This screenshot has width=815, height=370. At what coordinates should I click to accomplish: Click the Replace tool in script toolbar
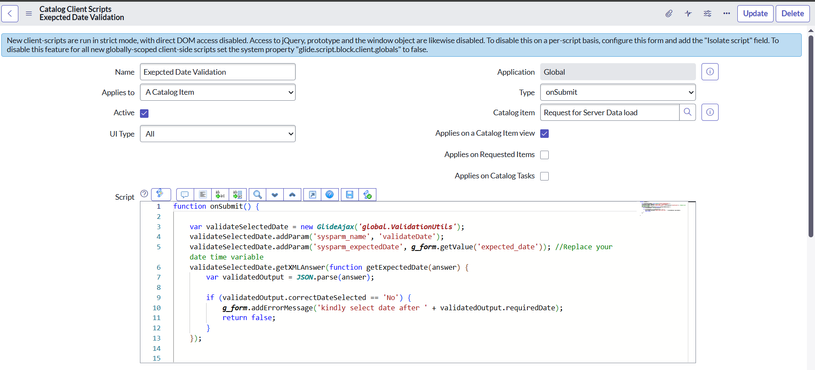[x=220, y=194]
